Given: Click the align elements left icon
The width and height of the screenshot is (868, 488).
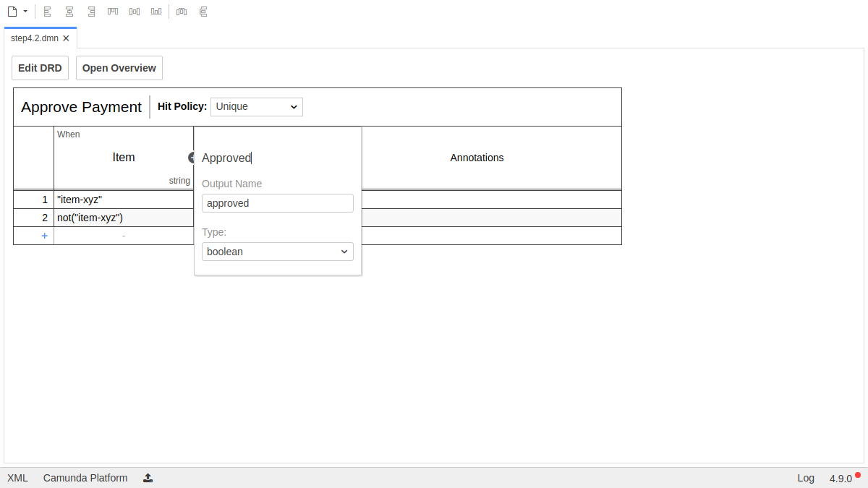Looking at the screenshot, I should click(48, 12).
